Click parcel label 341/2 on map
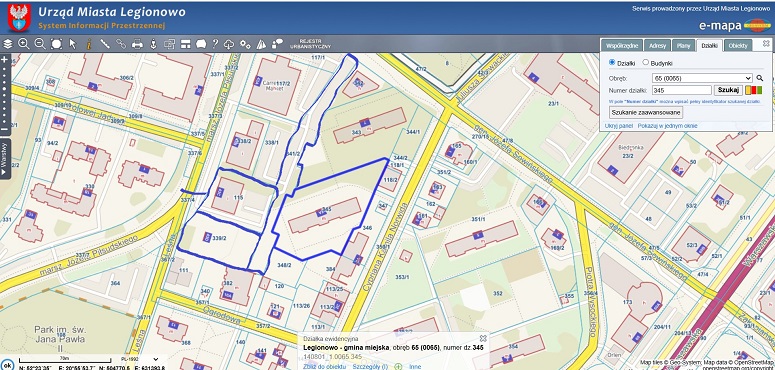The width and height of the screenshot is (775, 370). pos(294,154)
